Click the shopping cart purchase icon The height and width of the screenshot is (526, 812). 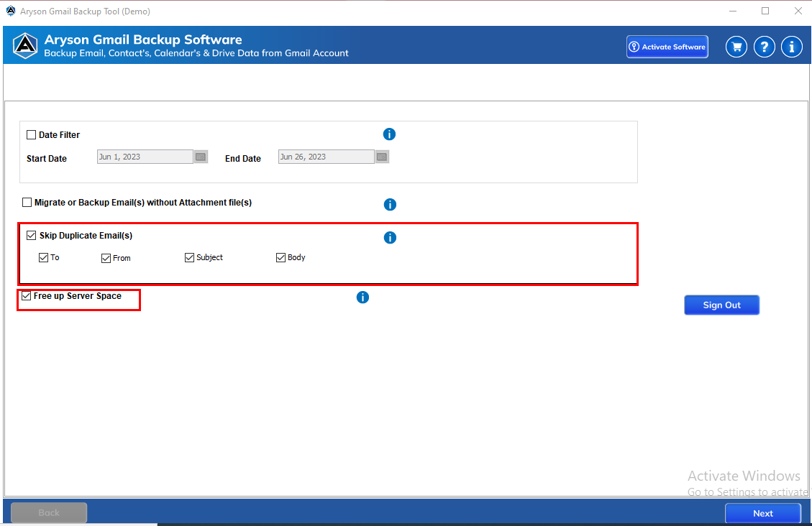pyautogui.click(x=736, y=47)
